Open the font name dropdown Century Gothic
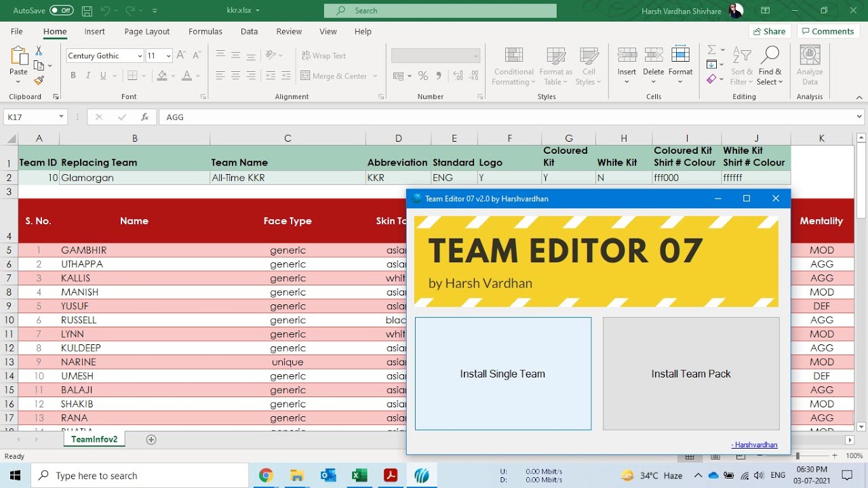 point(140,56)
